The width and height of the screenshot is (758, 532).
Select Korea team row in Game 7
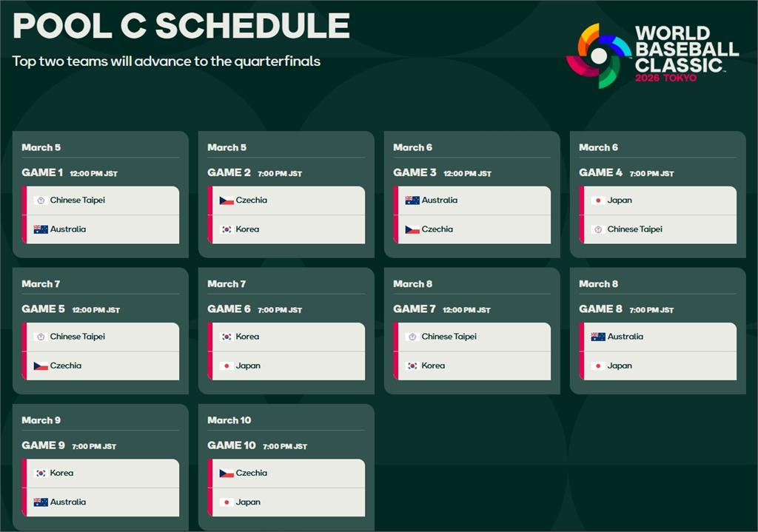(474, 366)
